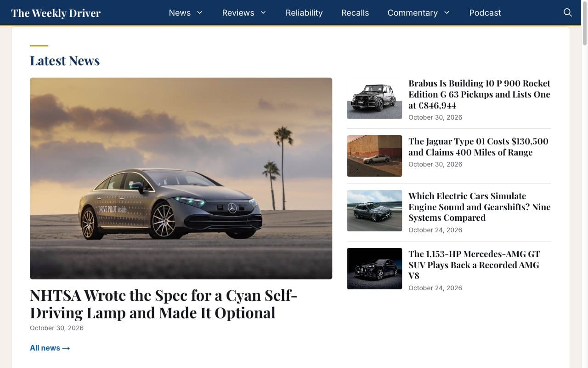Open the News section
588x368 pixels.
[180, 12]
